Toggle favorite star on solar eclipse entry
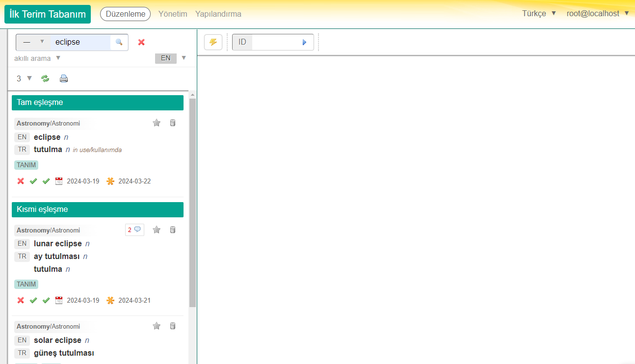Viewport: 635px width, 364px height. pos(157,326)
